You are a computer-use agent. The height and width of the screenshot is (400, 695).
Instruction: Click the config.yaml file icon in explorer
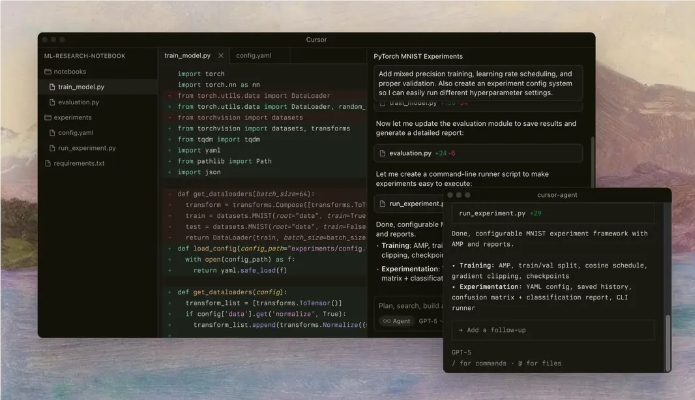pyautogui.click(x=50, y=132)
